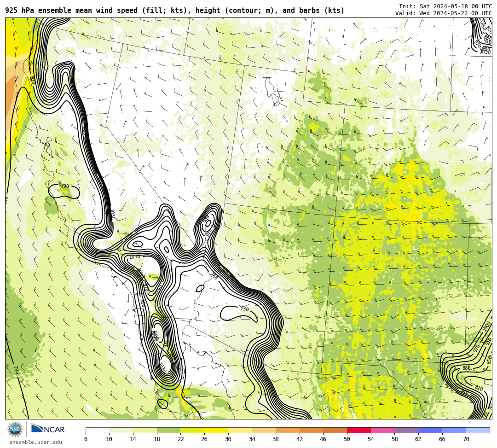This screenshot has width=497, height=448.
Task: Select the 58-62 kts purple swatch
Action: tap(406, 430)
